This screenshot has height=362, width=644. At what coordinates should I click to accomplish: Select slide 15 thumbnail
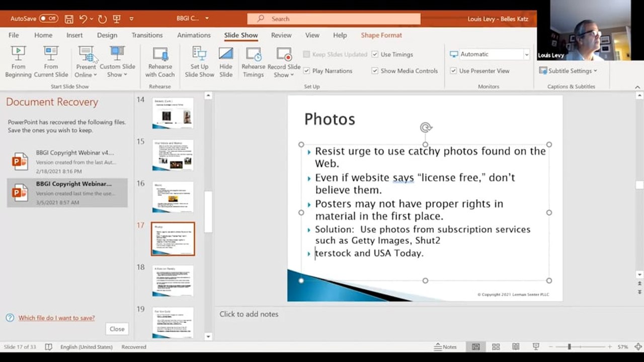pos(173,155)
